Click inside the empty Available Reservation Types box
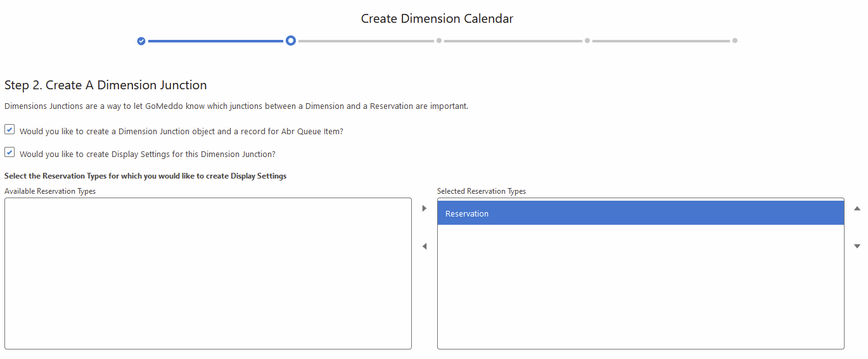The width and height of the screenshot is (868, 359). [208, 273]
